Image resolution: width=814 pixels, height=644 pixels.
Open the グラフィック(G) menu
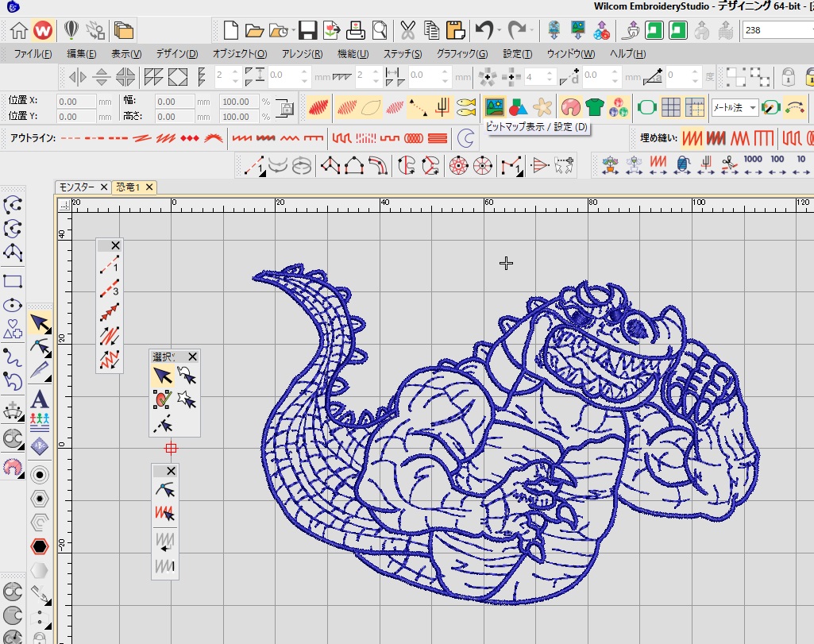point(462,54)
